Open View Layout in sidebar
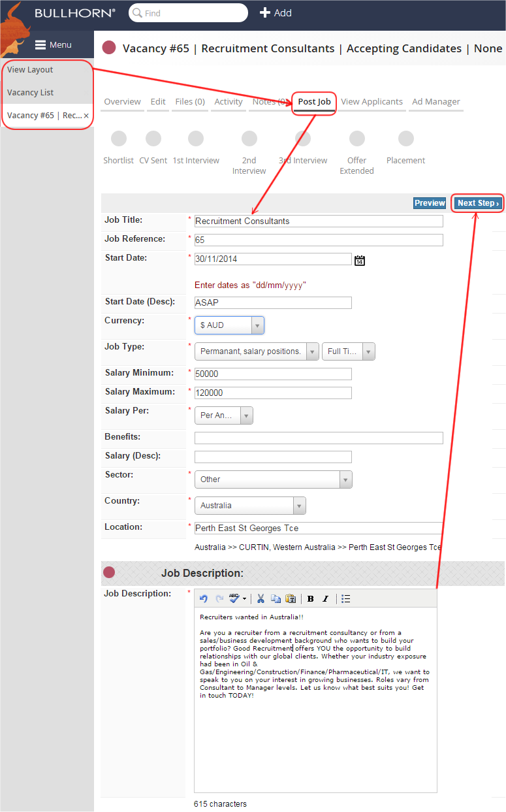This screenshot has width=506, height=812. 30,70
